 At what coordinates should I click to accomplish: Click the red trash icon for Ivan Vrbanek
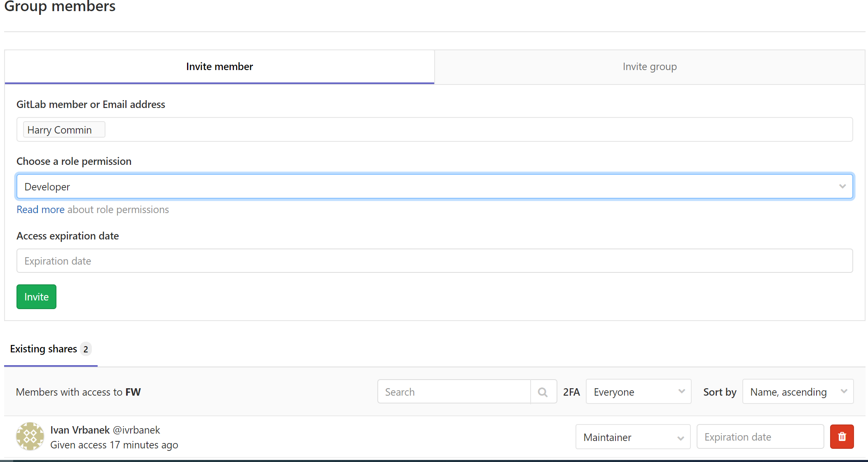coord(842,437)
